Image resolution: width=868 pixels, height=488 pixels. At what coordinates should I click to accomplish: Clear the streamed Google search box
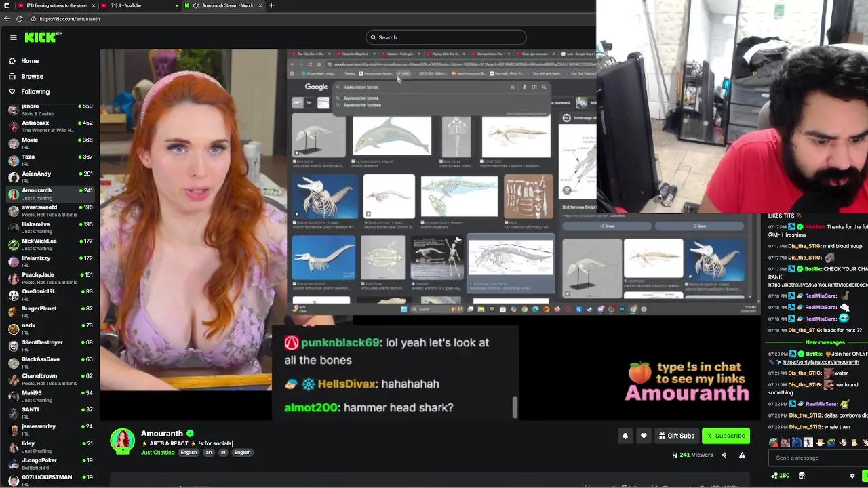tap(512, 87)
